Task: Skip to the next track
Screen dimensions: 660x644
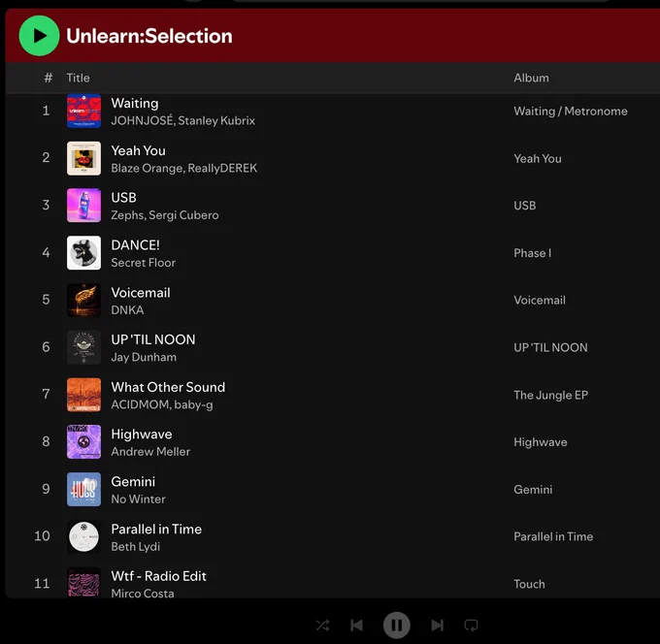Action: 438,625
